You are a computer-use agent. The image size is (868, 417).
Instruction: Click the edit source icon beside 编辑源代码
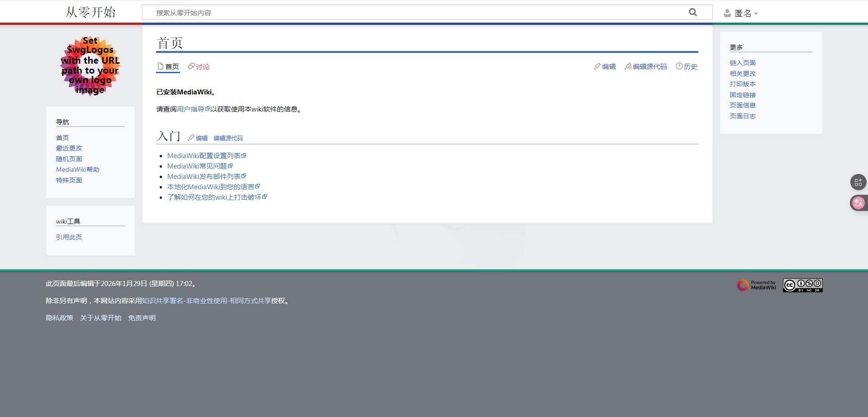coord(628,66)
